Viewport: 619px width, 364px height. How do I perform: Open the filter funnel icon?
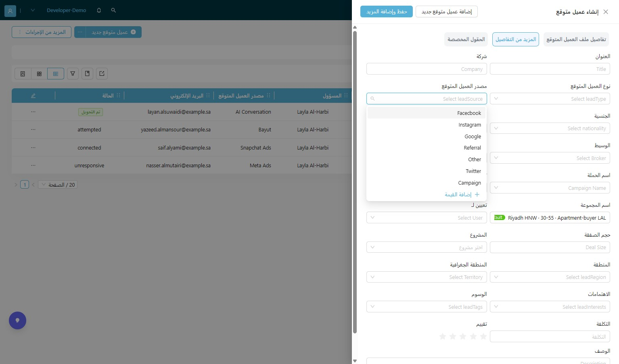pyautogui.click(x=73, y=74)
